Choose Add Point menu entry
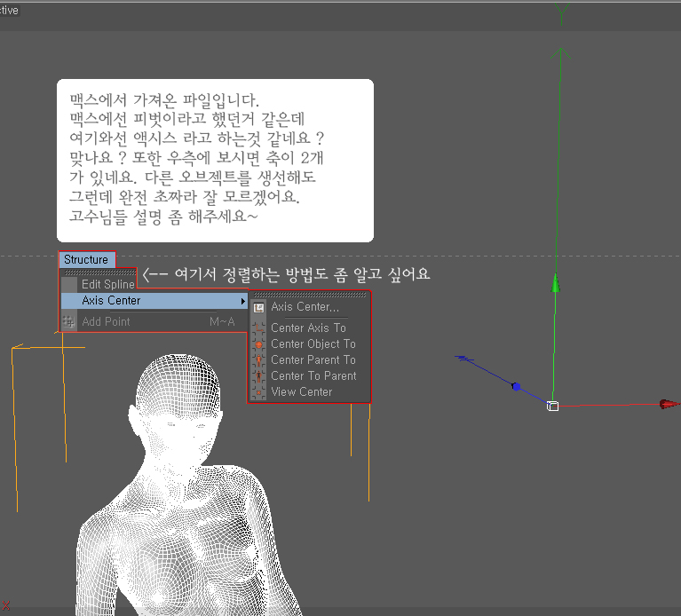The height and width of the screenshot is (616, 681). [154, 321]
